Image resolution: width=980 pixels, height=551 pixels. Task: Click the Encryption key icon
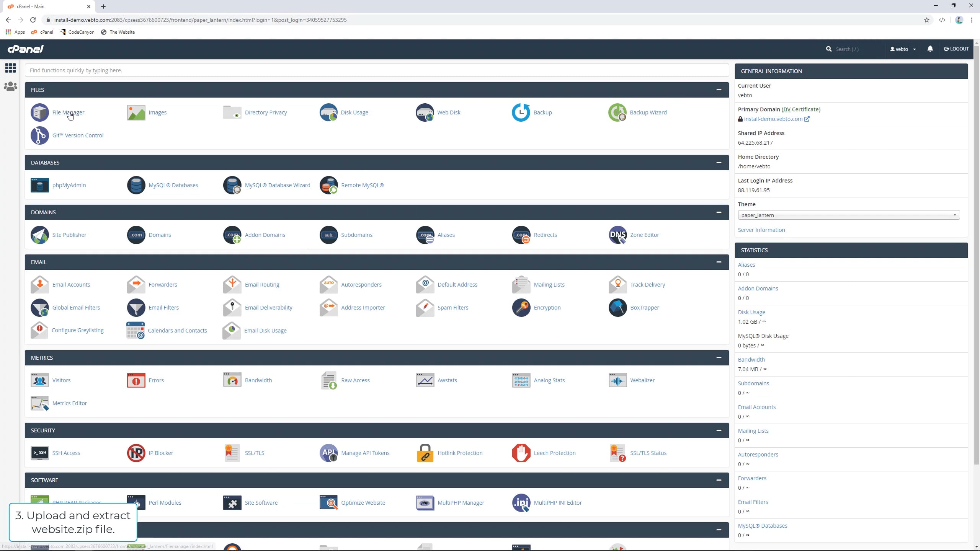tap(521, 308)
